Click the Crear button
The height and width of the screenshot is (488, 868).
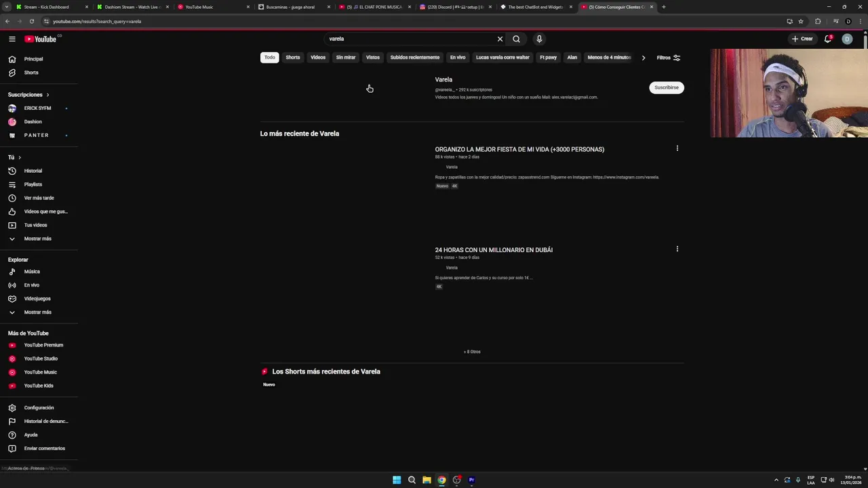(x=802, y=39)
